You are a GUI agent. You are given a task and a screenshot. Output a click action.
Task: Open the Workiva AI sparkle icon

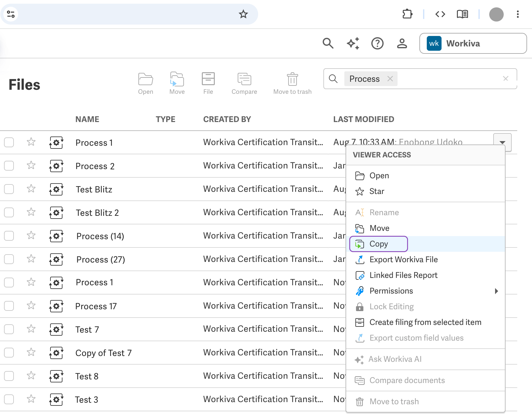(353, 43)
